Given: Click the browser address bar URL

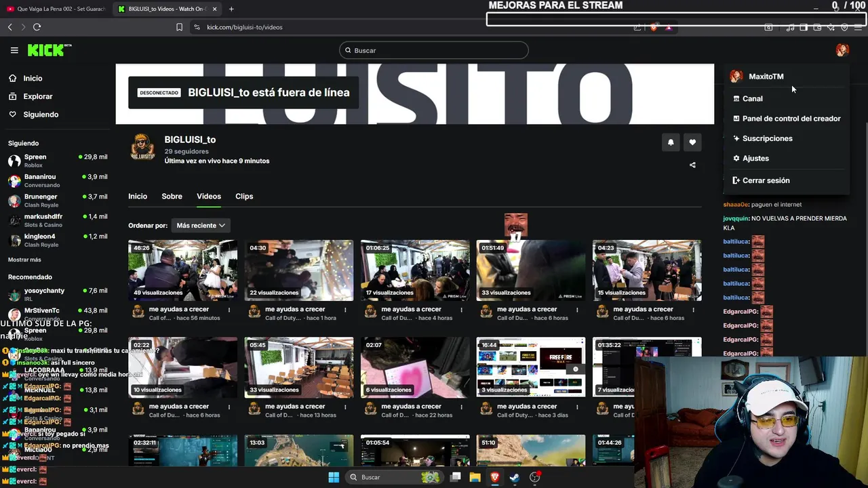Looking at the screenshot, I should tap(245, 27).
